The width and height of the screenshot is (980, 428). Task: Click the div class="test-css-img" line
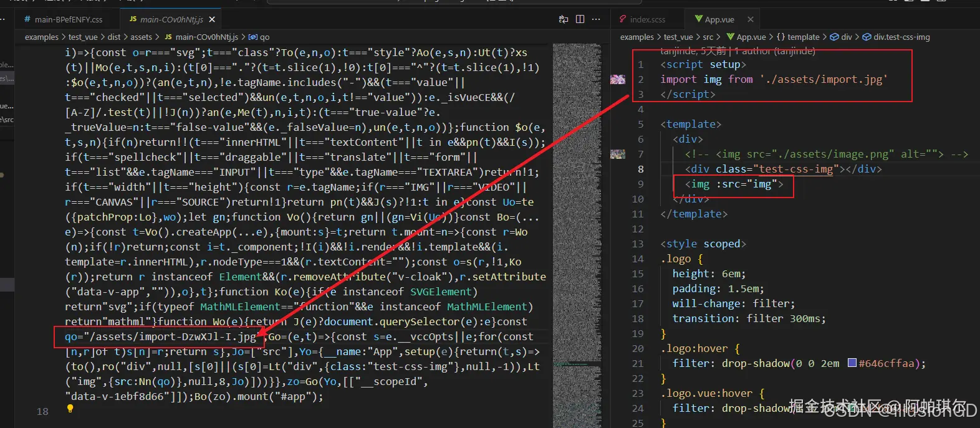click(783, 169)
